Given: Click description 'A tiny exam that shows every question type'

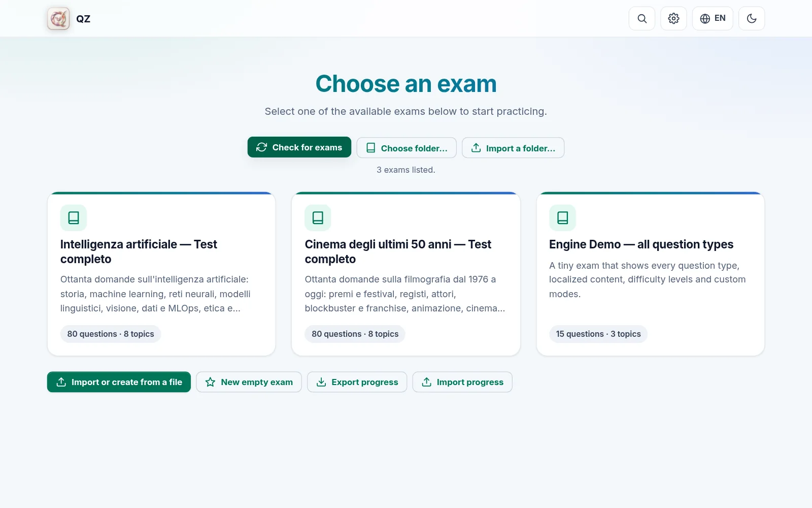Looking at the screenshot, I should pos(647,279).
